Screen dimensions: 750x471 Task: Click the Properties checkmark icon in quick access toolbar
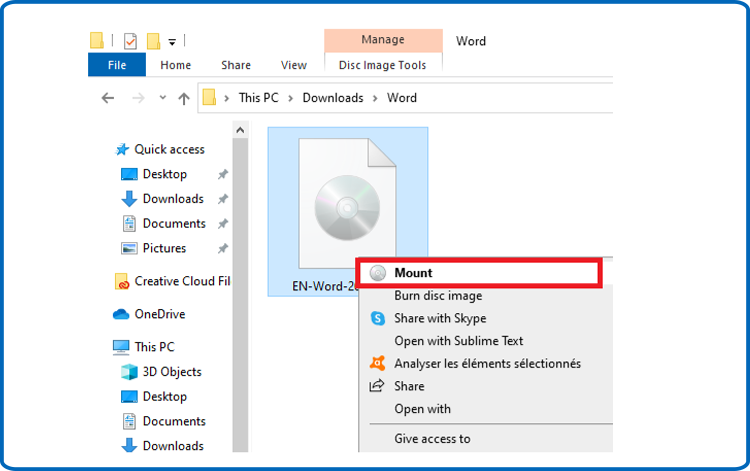(130, 41)
